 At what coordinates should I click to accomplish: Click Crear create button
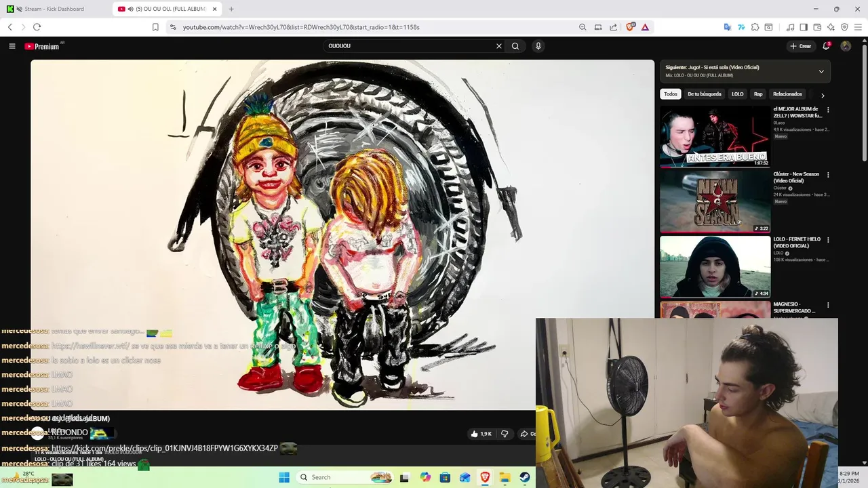[801, 46]
